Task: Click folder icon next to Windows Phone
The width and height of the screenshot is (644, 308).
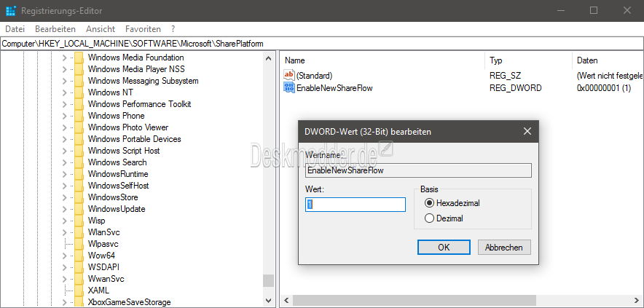Action: coord(79,116)
